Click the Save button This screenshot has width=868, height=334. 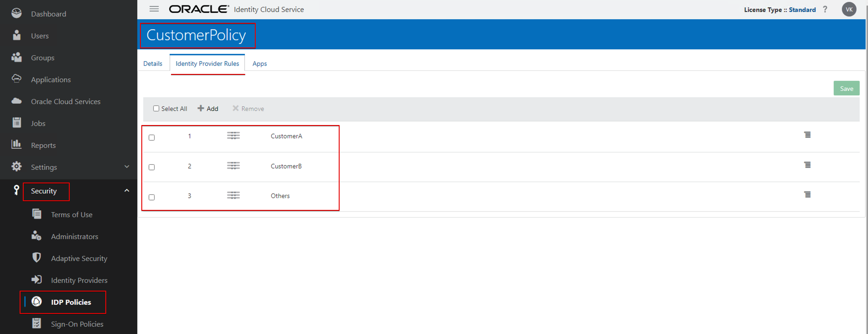coord(847,89)
